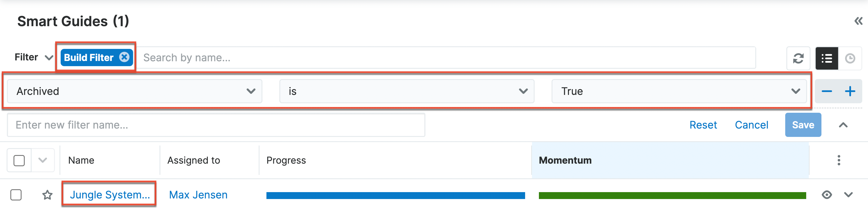Collapse the Smart Guides panel
Screen dimensions: 868x218
858,21
